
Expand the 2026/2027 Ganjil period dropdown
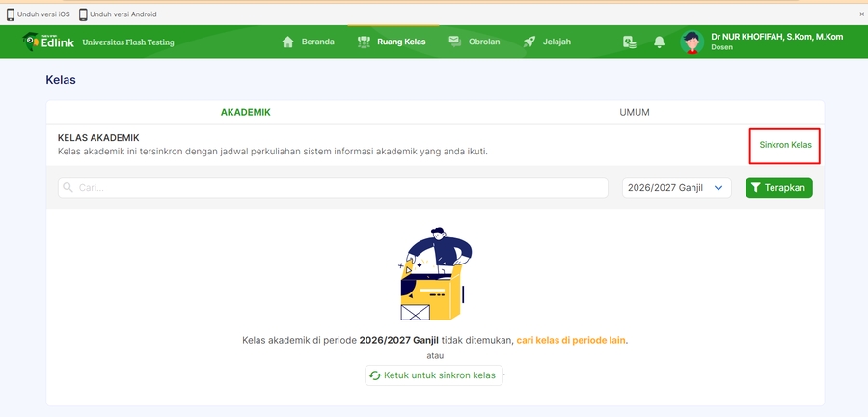[677, 188]
